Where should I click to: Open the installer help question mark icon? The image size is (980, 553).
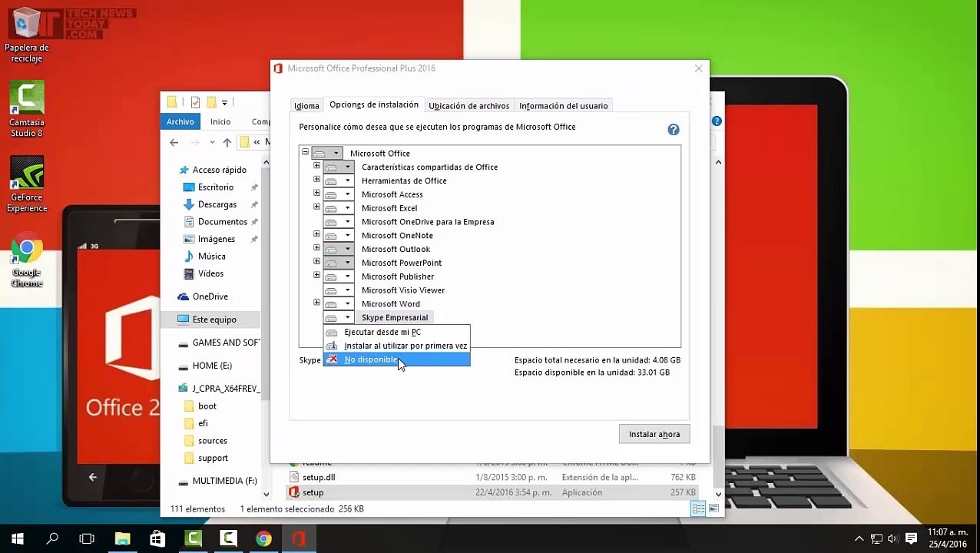pos(674,130)
